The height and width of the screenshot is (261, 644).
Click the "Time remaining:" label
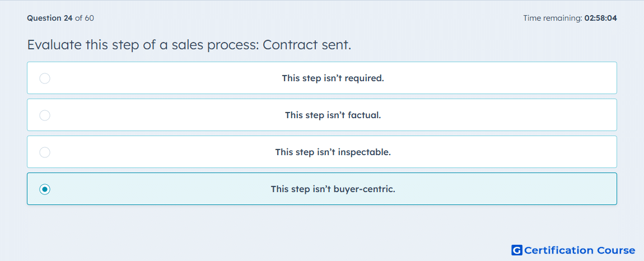point(552,18)
